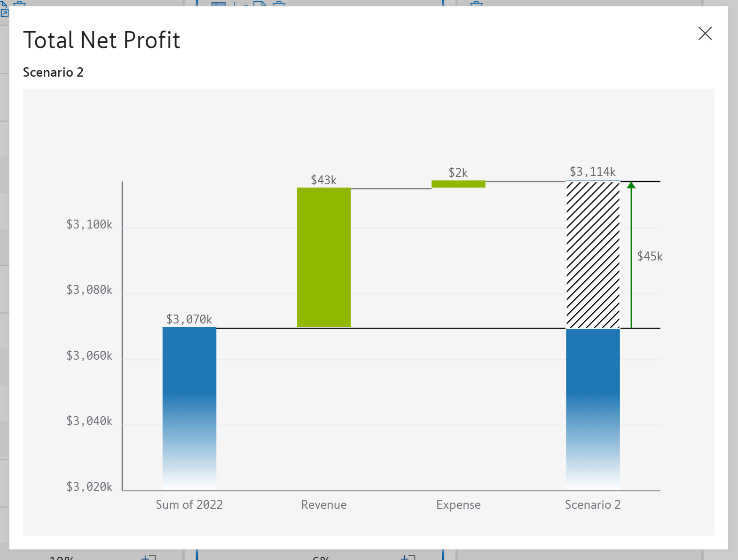Screen dimensions: 738x560
Task: Click the $2k data label
Action: pos(458,173)
